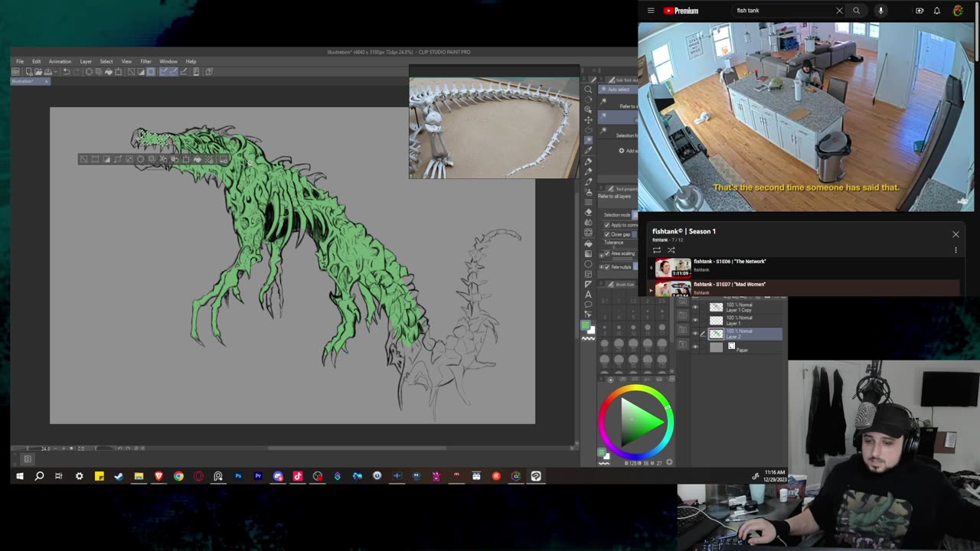Click Cut and paste icon on selection launcher
The width and height of the screenshot is (980, 551).
(x=163, y=159)
